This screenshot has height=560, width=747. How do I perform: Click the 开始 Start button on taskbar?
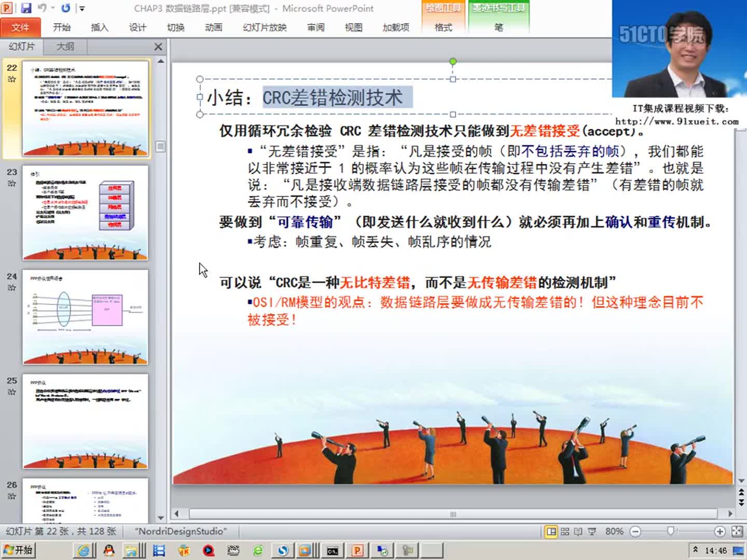[x=18, y=550]
